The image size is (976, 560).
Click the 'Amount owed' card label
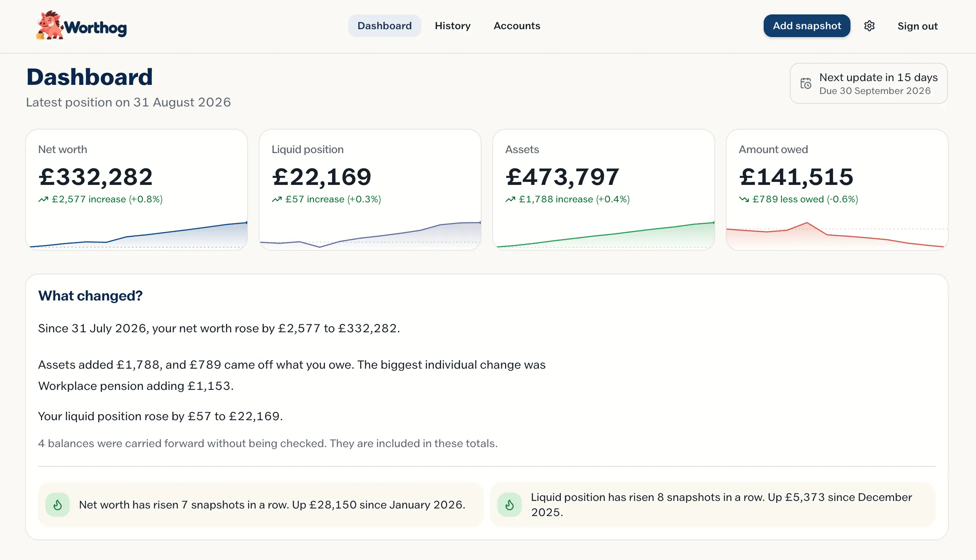773,150
